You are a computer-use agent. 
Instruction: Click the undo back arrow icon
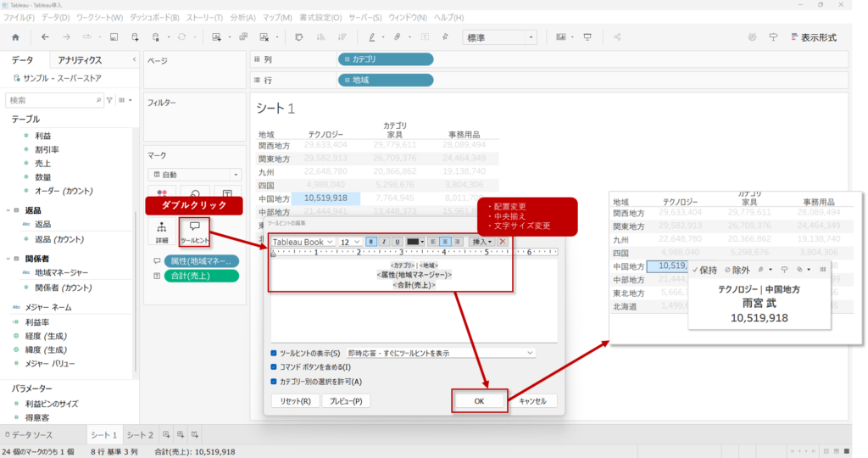coord(45,37)
